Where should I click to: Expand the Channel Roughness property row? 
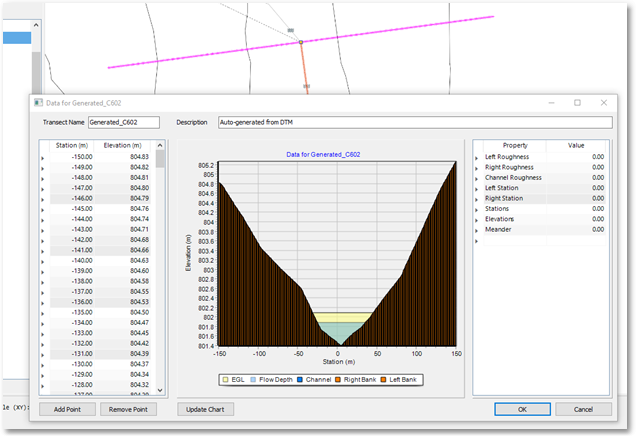click(477, 178)
